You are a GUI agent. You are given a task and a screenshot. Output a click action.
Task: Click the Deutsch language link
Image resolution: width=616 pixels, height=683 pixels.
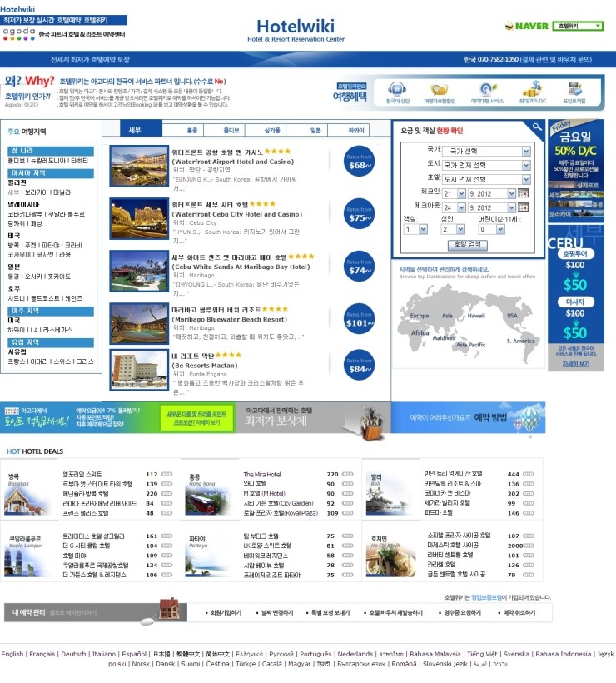(x=73, y=654)
